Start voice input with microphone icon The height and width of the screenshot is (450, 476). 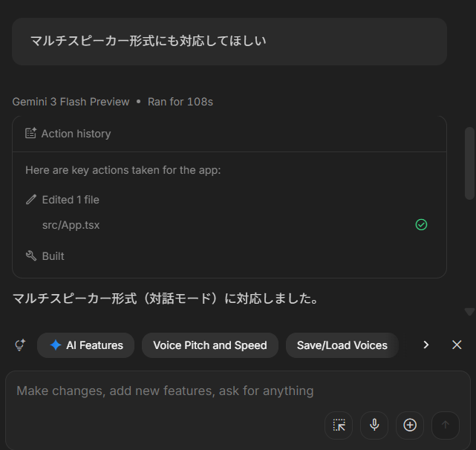point(374,425)
